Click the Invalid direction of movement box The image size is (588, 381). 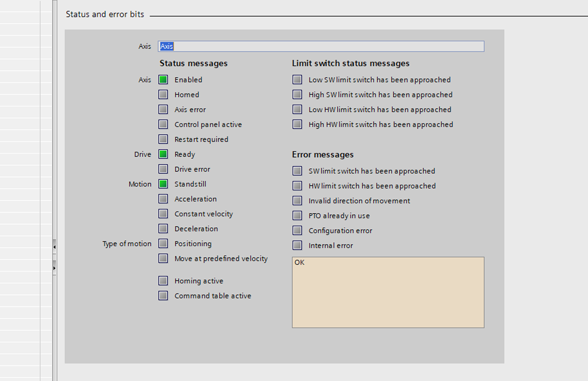pyautogui.click(x=297, y=200)
